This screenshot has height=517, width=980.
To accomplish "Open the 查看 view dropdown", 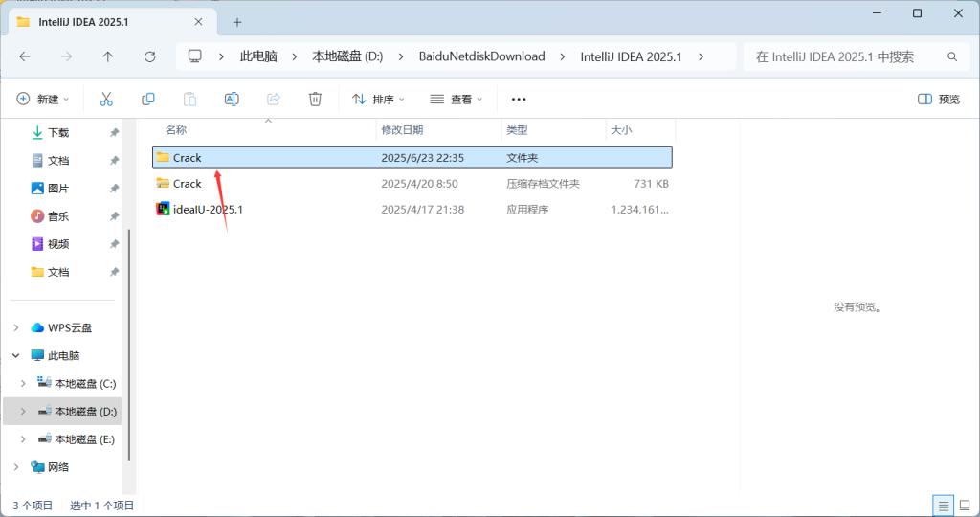I will pyautogui.click(x=457, y=99).
